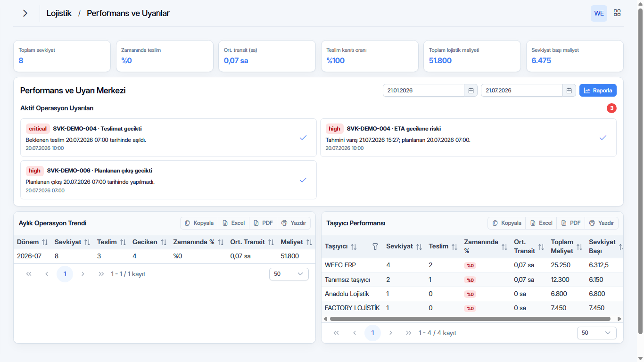Sort the trend table by Zamanında % column
Screen dimensions: 644x362
coord(221,242)
